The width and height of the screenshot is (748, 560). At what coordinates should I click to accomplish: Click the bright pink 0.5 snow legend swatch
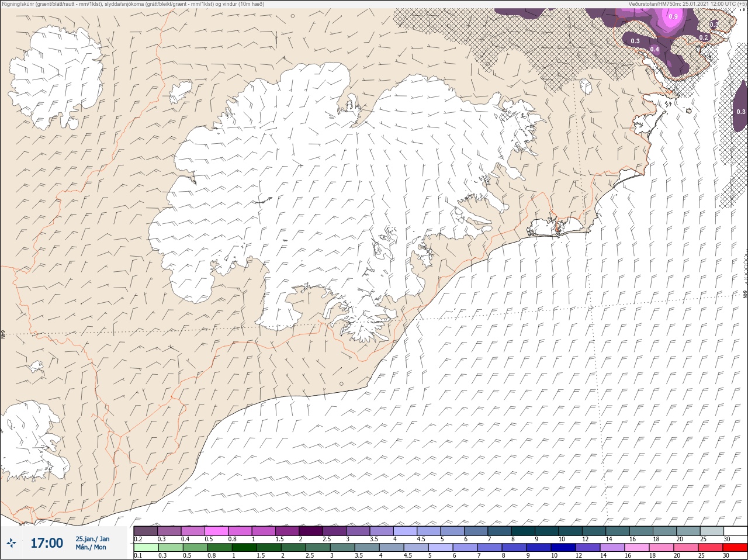coord(216,531)
